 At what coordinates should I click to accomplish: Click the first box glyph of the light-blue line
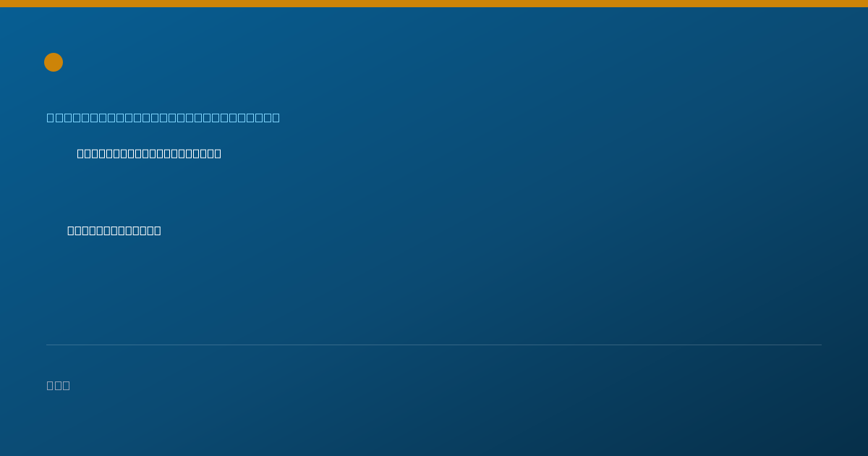(51, 117)
